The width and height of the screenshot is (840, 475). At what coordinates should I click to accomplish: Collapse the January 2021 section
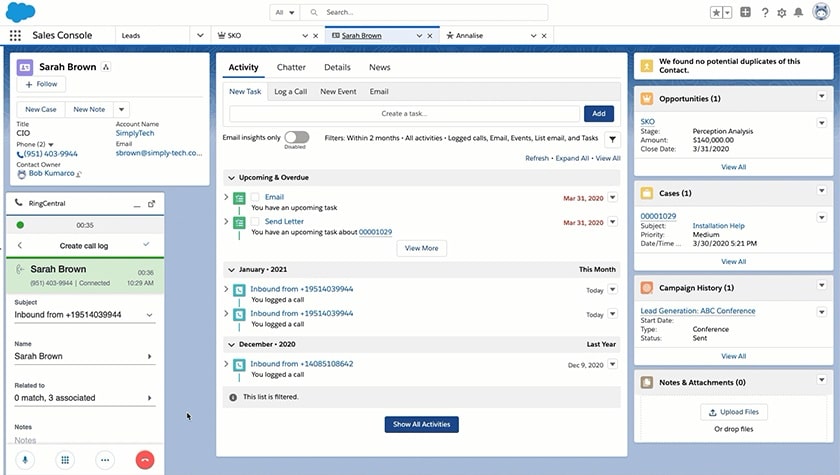231,270
